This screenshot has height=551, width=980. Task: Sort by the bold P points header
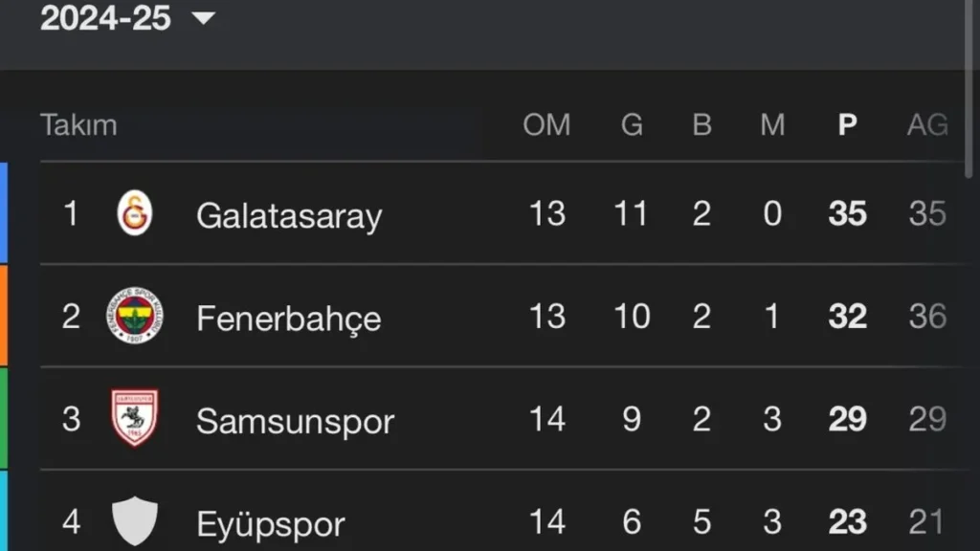pyautogui.click(x=847, y=124)
